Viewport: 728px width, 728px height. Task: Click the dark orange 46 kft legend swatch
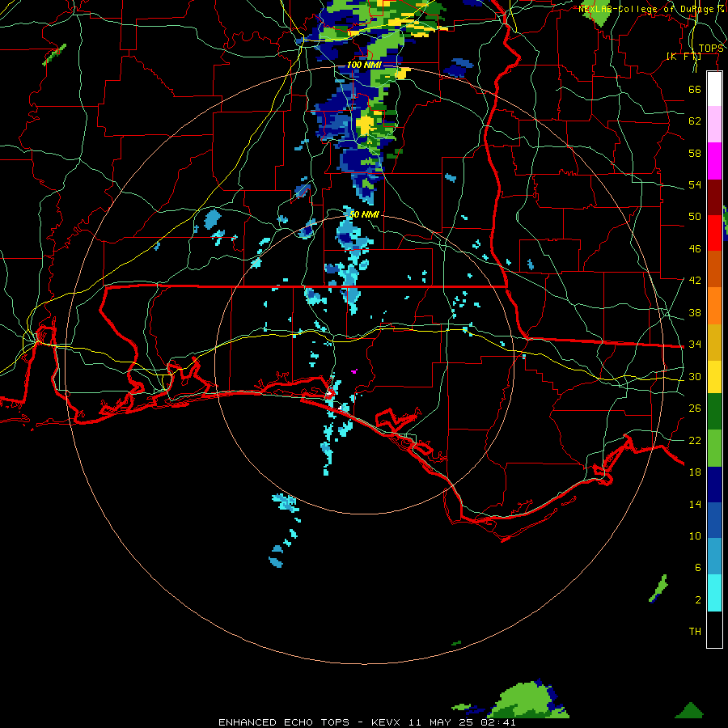coord(714,269)
